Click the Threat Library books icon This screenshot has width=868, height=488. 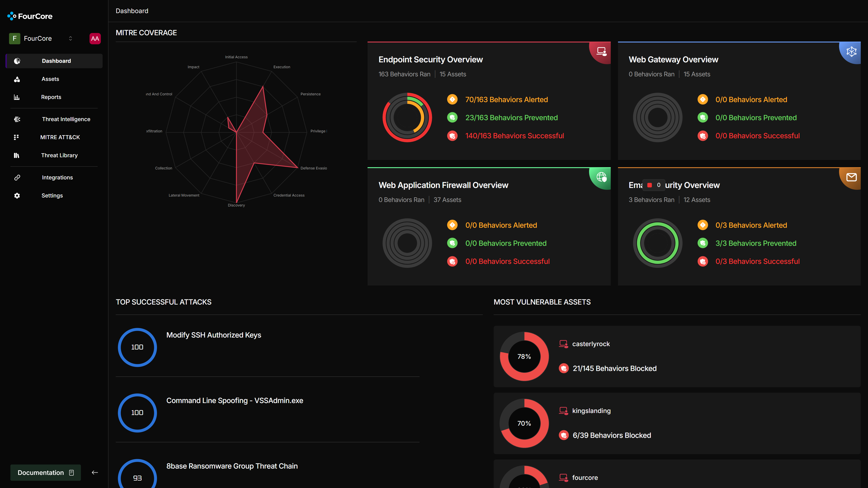point(17,155)
